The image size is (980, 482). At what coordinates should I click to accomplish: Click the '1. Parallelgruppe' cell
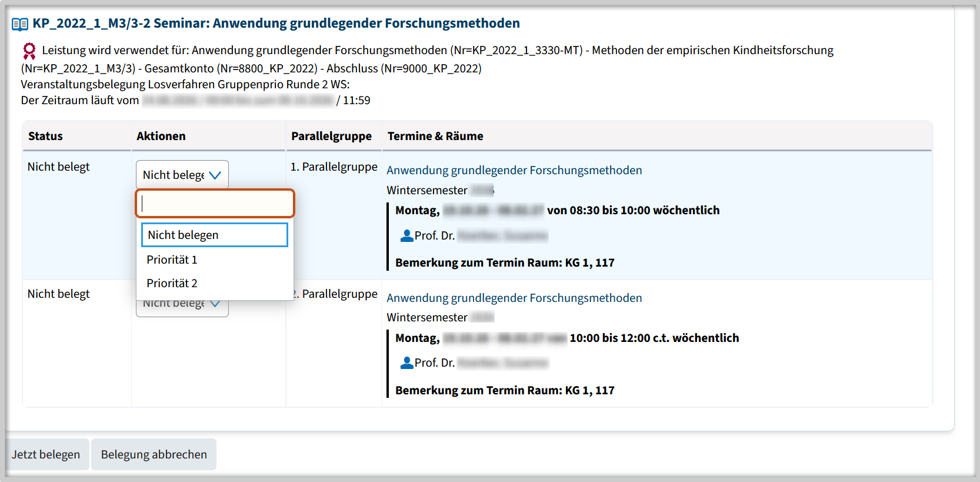334,167
